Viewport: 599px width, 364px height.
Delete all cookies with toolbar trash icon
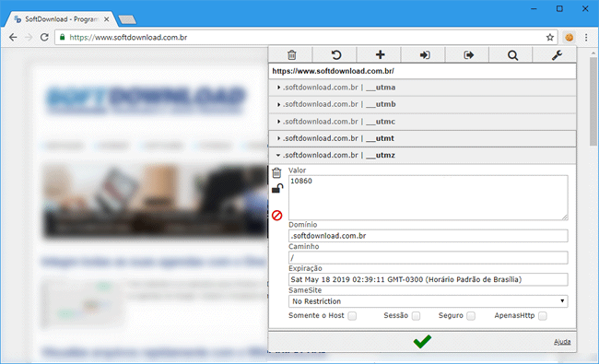291,55
